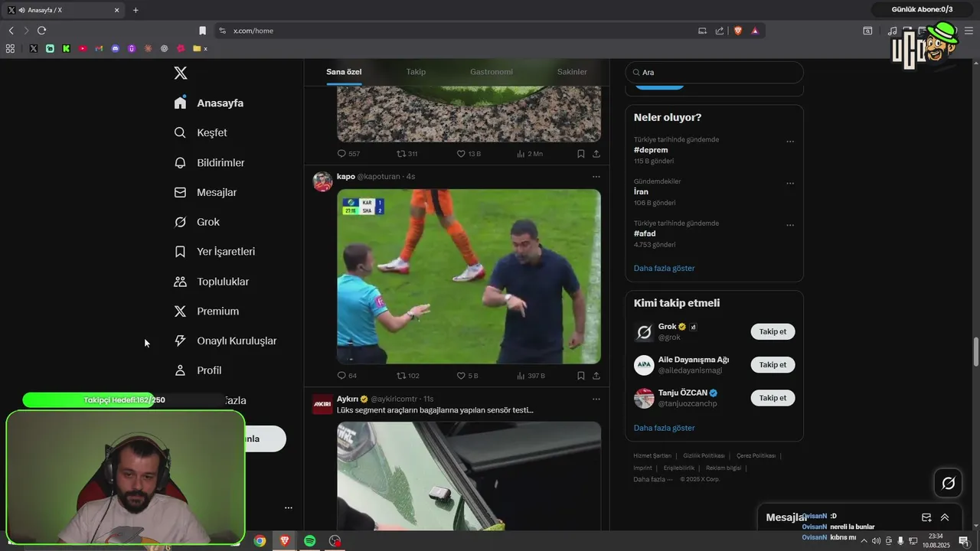Open Mesajlar from sidebar
This screenshot has height=551, width=980.
tap(204, 193)
